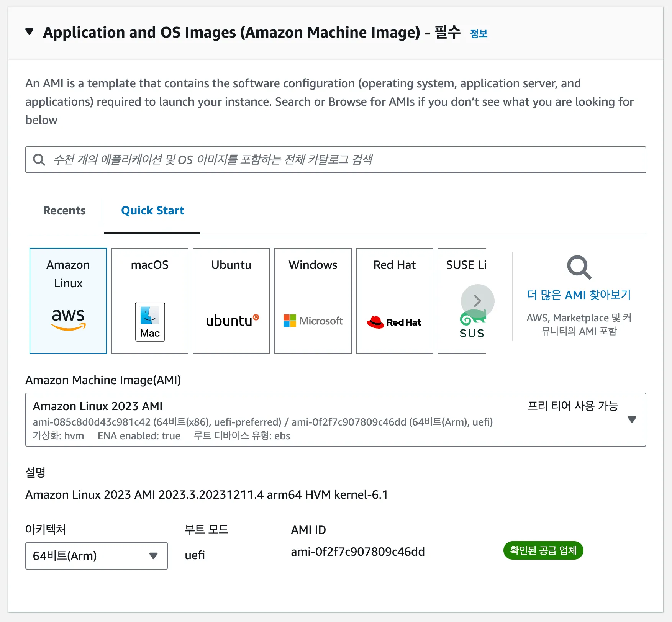Image resolution: width=672 pixels, height=622 pixels.
Task: Click the 설명 description heading
Action: click(x=35, y=472)
